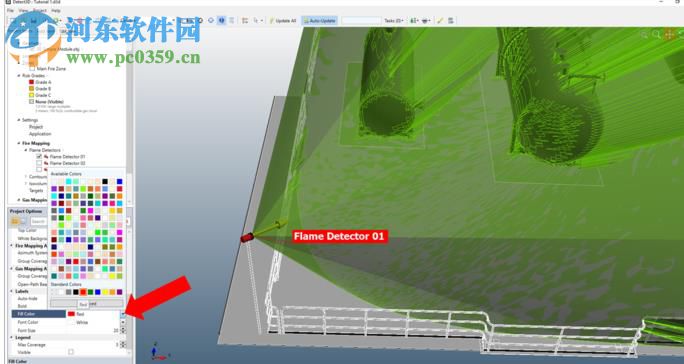The image size is (684, 364).
Task: Check the Flame Detector 02 checkbox
Action: coord(39,163)
